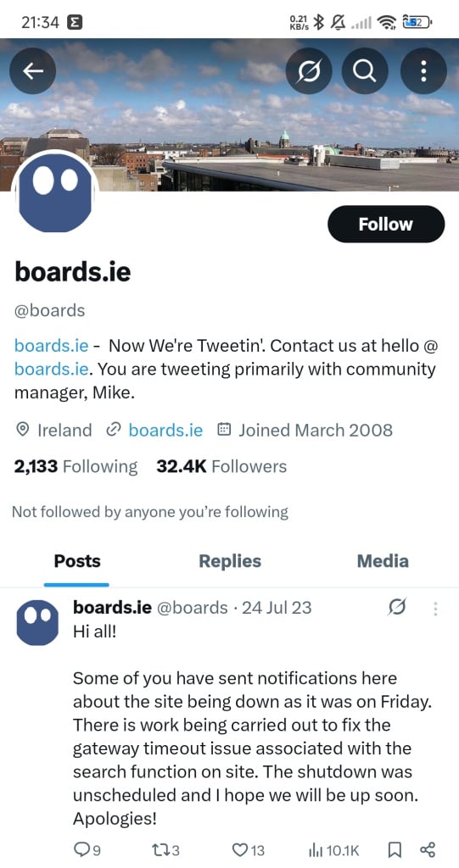Follow the boards.ie account
The image size is (459, 868).
click(386, 224)
